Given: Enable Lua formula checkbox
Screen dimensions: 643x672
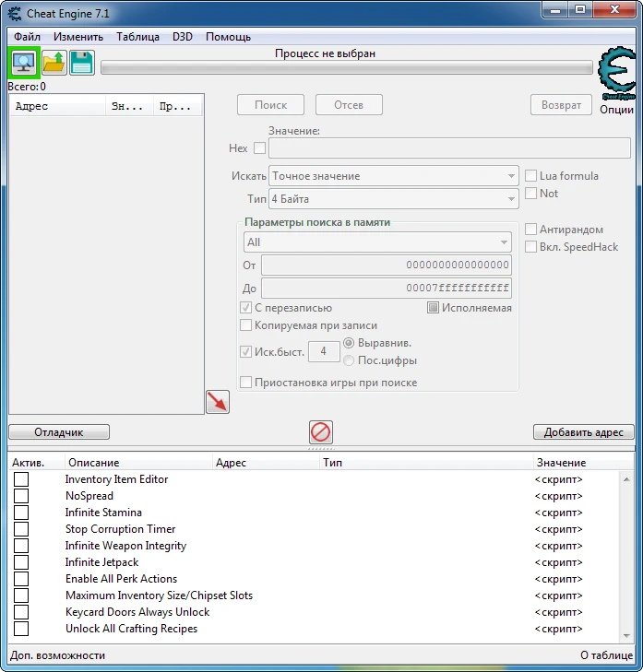Looking at the screenshot, I should point(530,176).
